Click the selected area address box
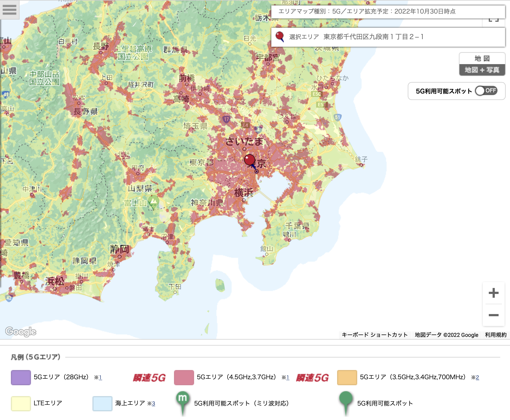 [388, 37]
